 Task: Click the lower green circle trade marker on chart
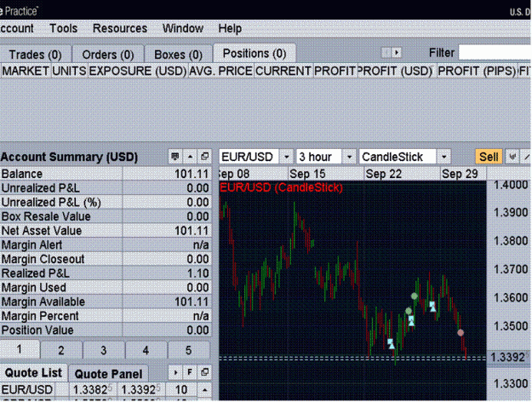[409, 311]
